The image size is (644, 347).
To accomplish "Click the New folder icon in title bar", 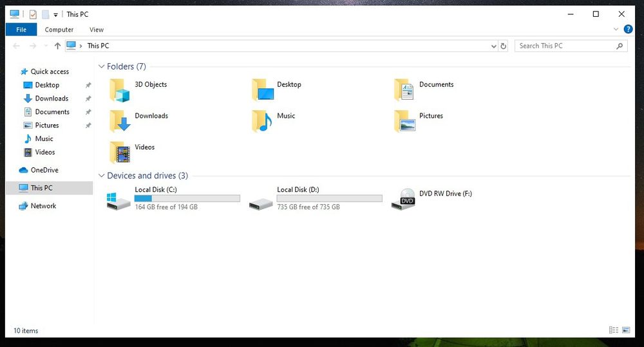I will [x=45, y=14].
